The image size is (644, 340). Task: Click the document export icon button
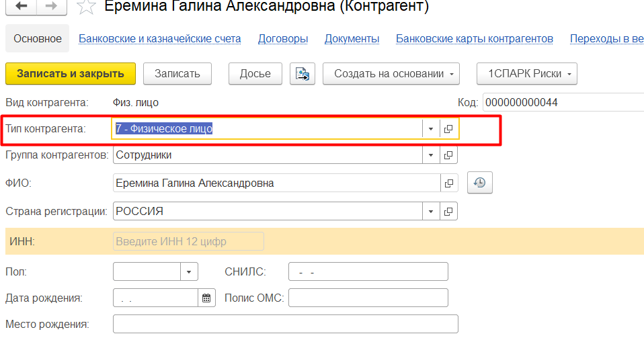pos(302,74)
